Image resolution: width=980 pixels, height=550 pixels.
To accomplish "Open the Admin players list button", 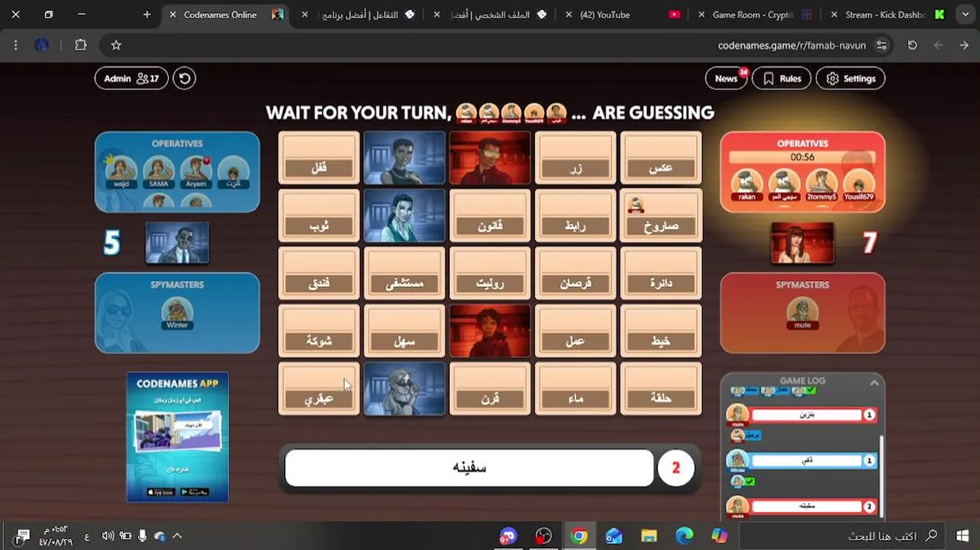I will (x=131, y=78).
